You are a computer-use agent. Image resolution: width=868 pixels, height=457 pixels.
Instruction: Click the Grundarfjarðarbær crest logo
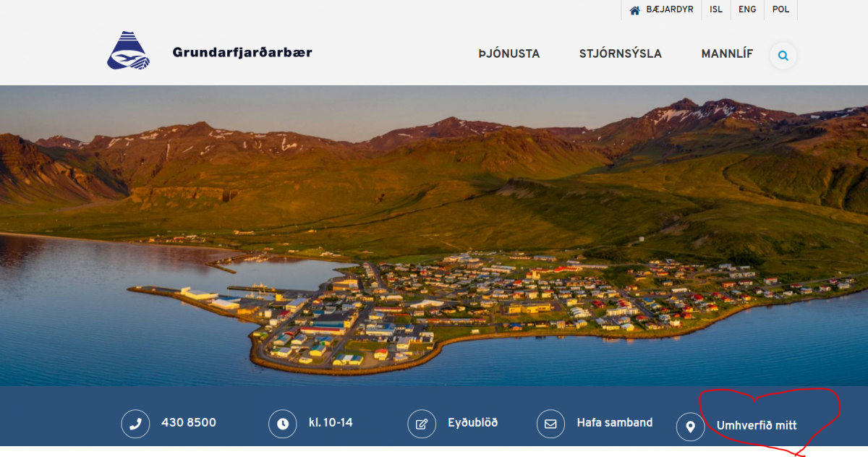128,51
